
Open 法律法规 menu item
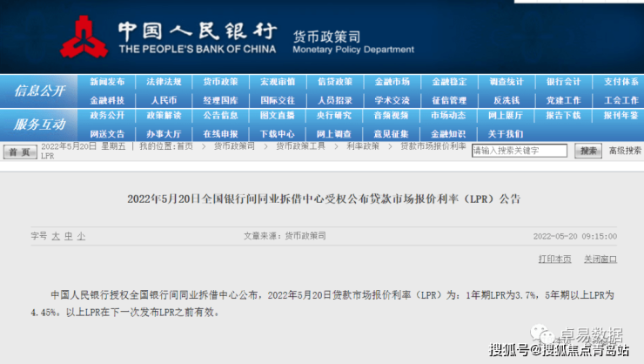pos(164,82)
